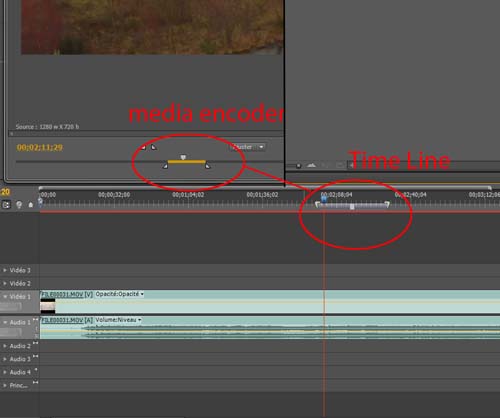Select the work area bar start bracket
Viewport: 500px width, 418px height.
click(x=317, y=204)
